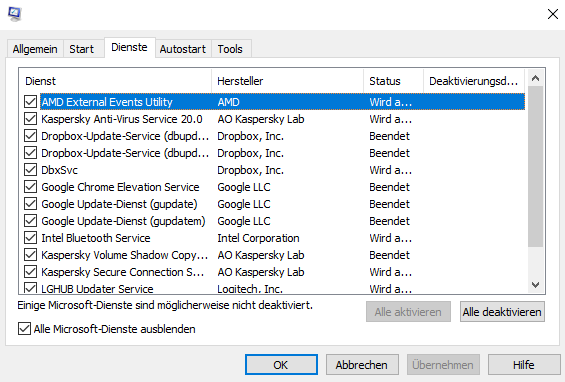This screenshot has height=382, width=565.
Task: Confirm with the OK button
Action: pyautogui.click(x=281, y=365)
